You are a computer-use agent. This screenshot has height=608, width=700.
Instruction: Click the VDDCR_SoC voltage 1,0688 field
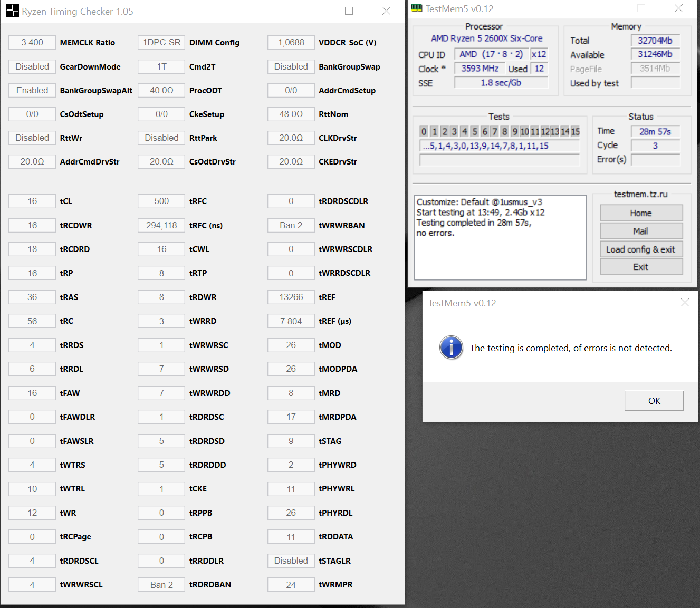tap(291, 43)
